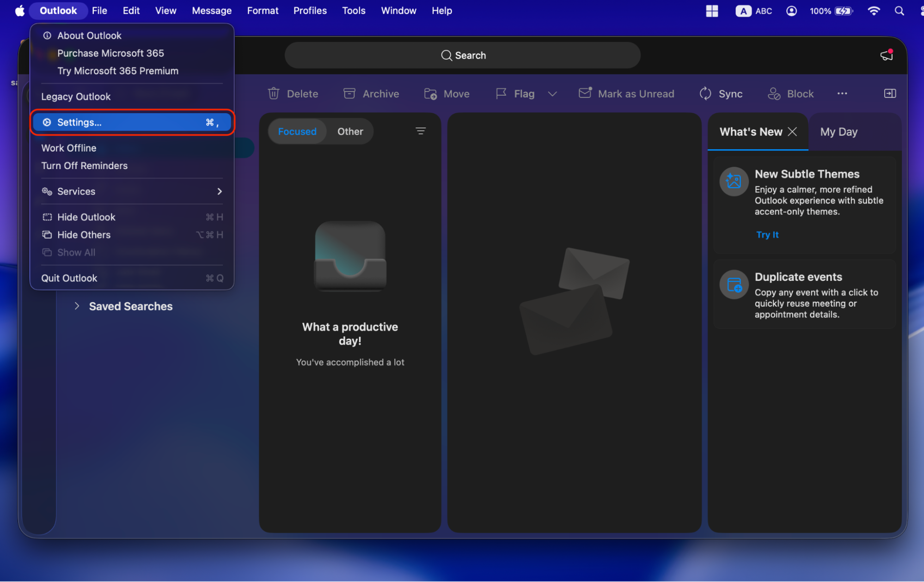Screen dimensions: 924x582
Task: Select Quit Outlook
Action: click(132, 278)
